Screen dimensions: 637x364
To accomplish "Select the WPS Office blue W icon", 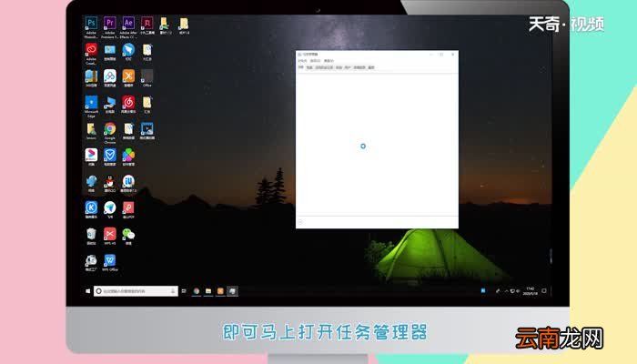I will coord(110,261).
